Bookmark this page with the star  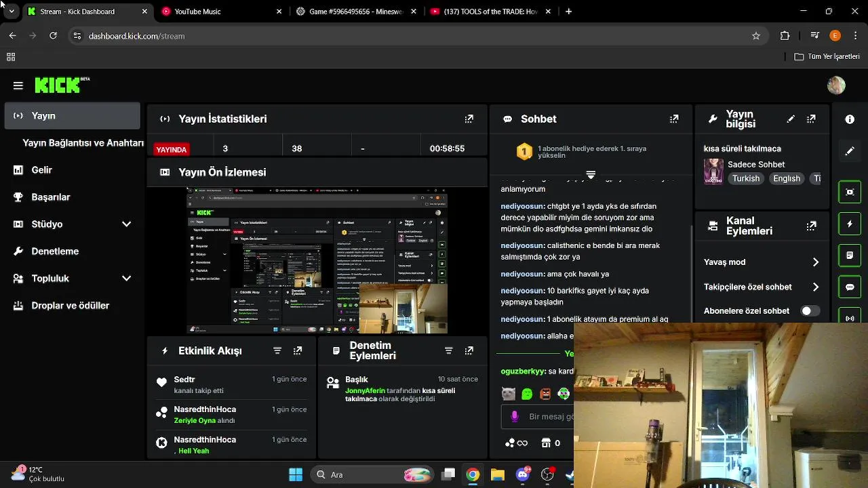click(756, 36)
